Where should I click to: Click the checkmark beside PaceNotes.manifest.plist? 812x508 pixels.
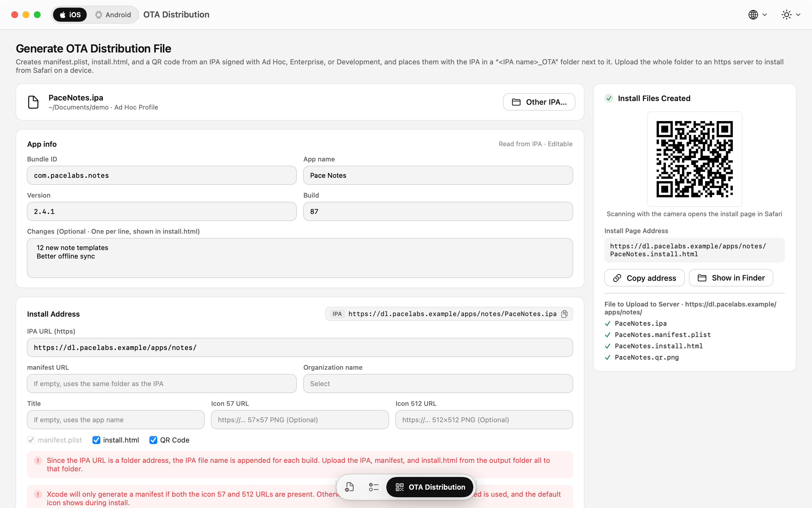click(607, 335)
